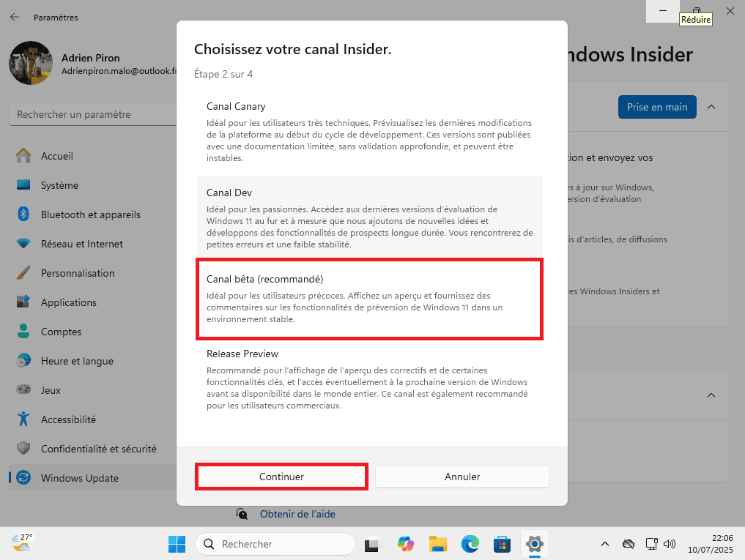The height and width of the screenshot is (560, 745).
Task: Open Confidentialité et sécurité
Action: (93, 449)
